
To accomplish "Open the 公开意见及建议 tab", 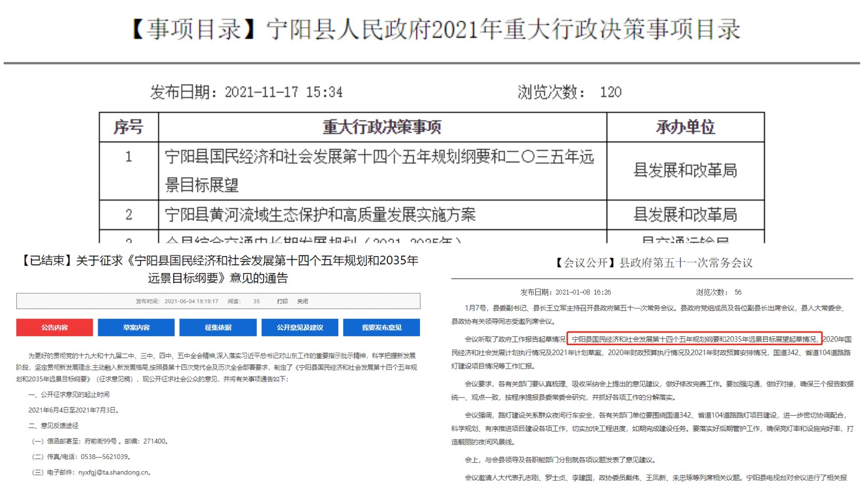I will tap(300, 328).
